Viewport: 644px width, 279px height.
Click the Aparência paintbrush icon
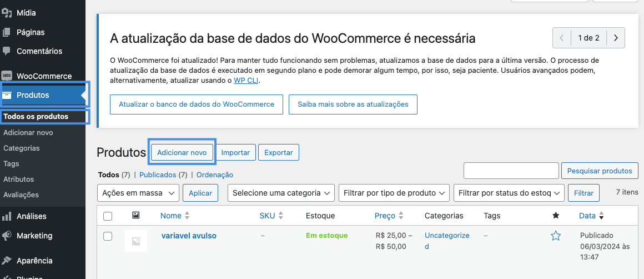7,261
